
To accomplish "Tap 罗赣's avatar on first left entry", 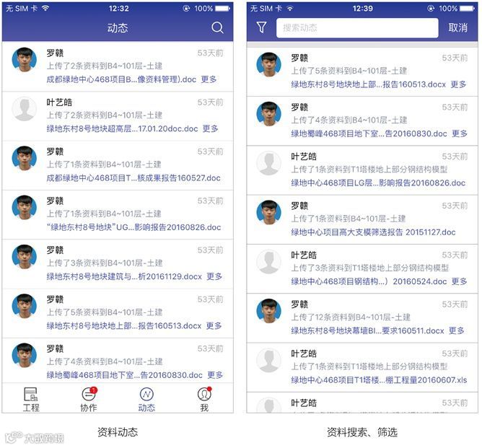I will point(25,60).
